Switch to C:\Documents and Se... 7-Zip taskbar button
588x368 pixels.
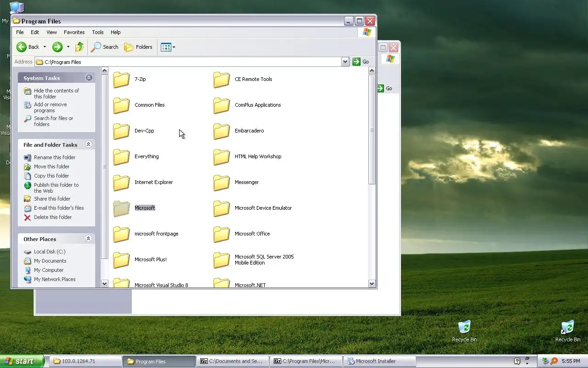(x=232, y=361)
